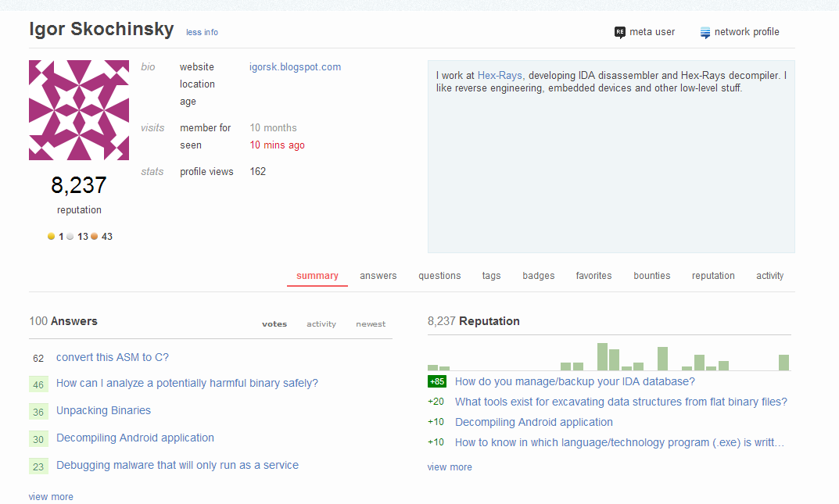Open the badges tab
The width and height of the screenshot is (839, 504).
coord(538,276)
